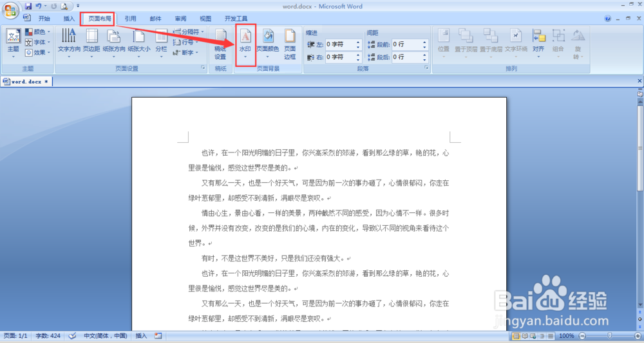Save the document from the quick access toolbar

click(x=28, y=6)
